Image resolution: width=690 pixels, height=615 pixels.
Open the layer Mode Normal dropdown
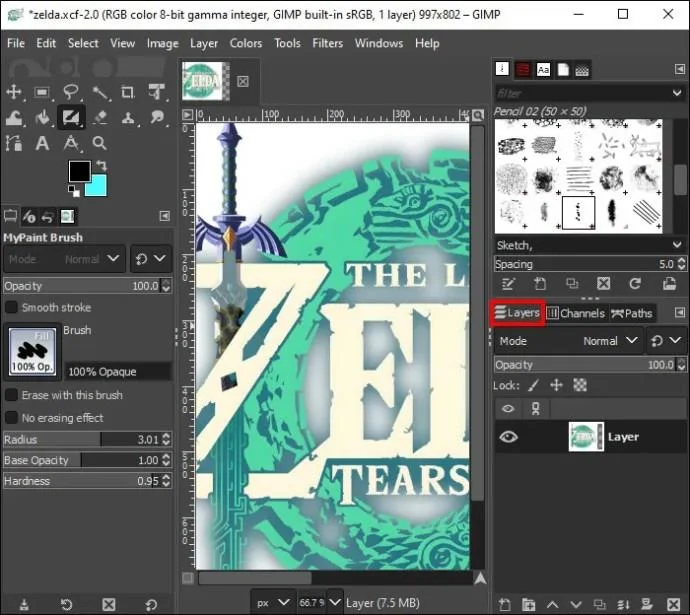click(569, 341)
